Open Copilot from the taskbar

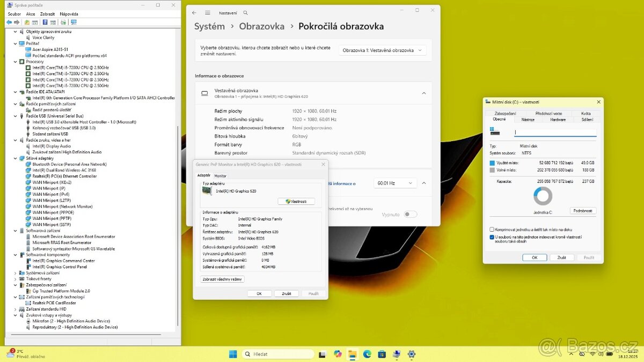(x=338, y=354)
